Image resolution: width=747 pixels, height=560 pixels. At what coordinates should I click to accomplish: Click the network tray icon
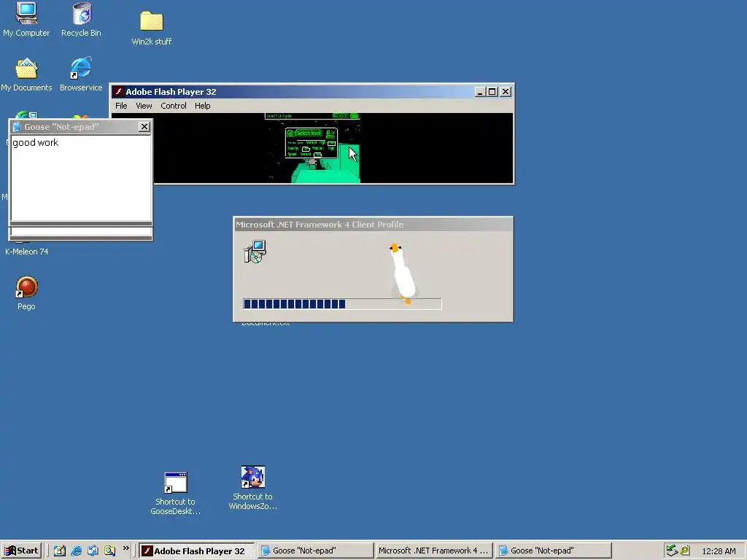672,551
